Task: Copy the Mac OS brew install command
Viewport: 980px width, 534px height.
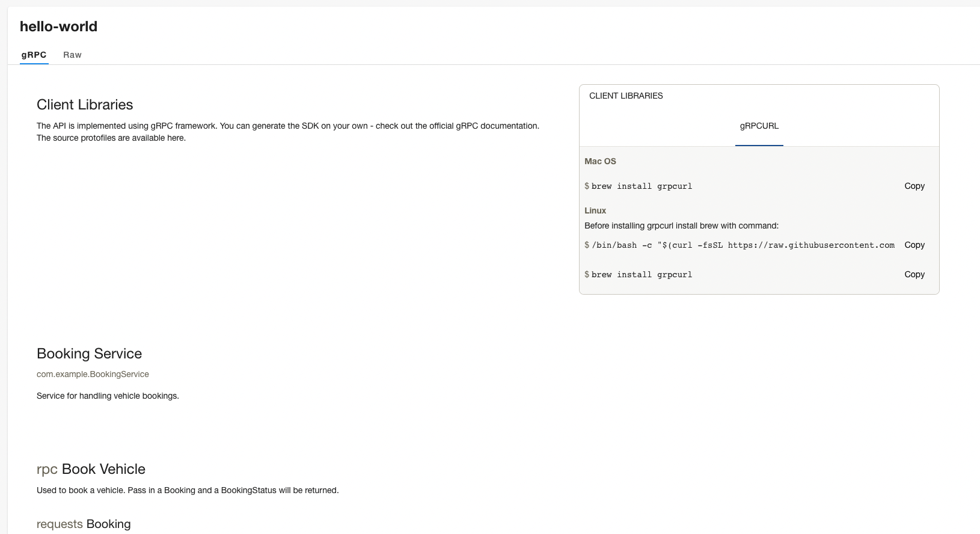Action: [x=914, y=186]
